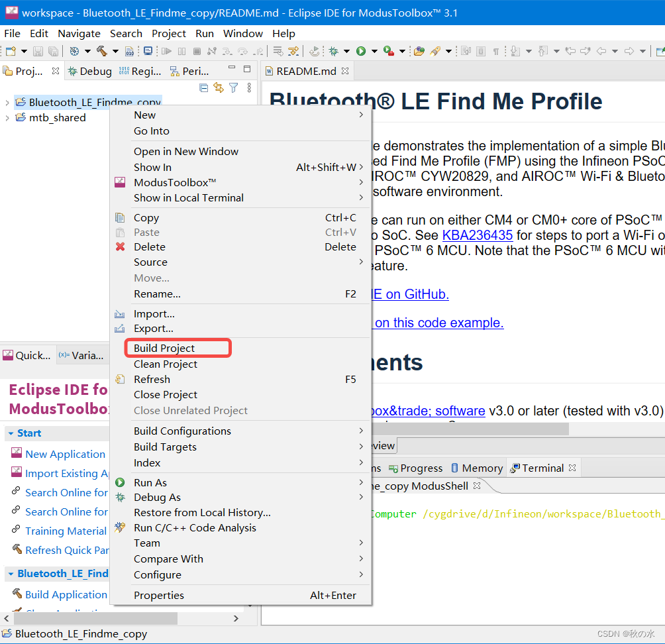
Task: Click the Open Element folder icon
Action: click(419, 51)
